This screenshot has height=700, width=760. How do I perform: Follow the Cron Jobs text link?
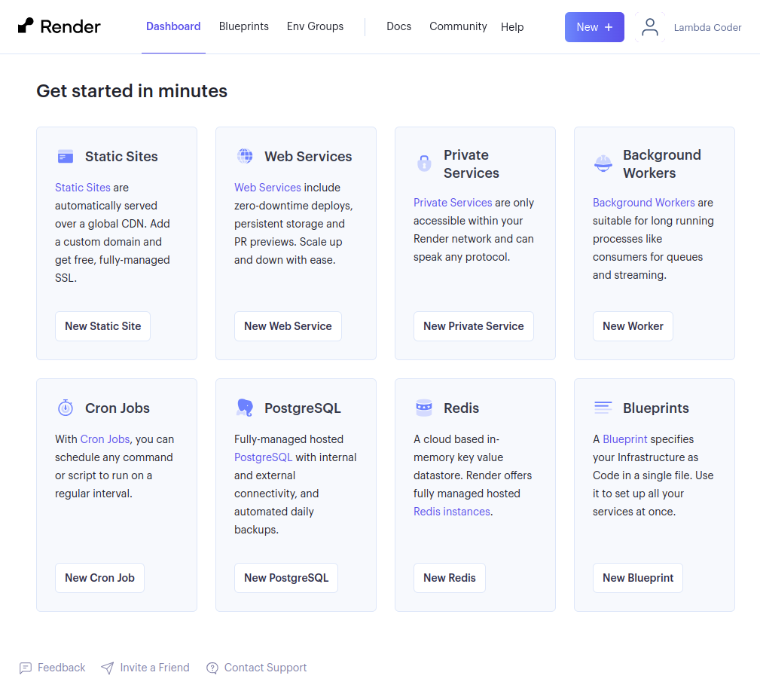[x=105, y=439]
